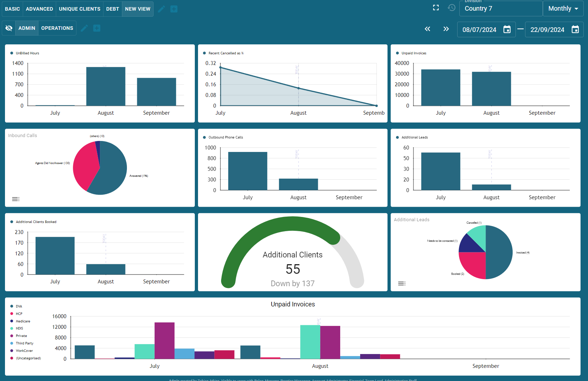Image resolution: width=588 pixels, height=381 pixels.
Task: Open the Monthly period dropdown
Action: click(563, 9)
